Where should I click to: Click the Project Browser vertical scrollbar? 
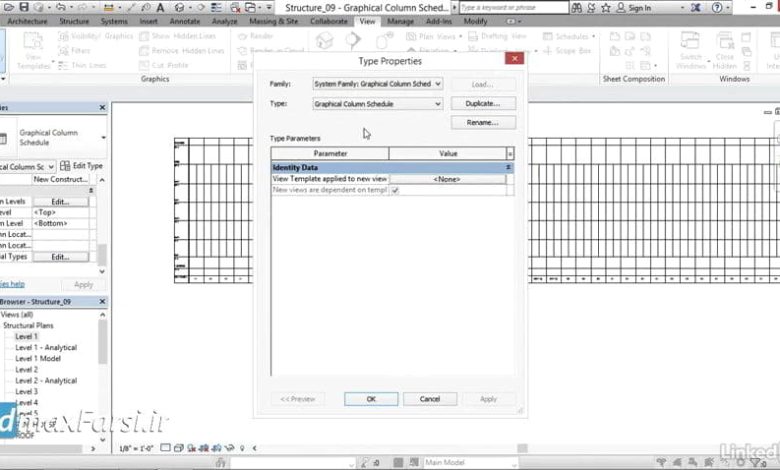point(102,342)
